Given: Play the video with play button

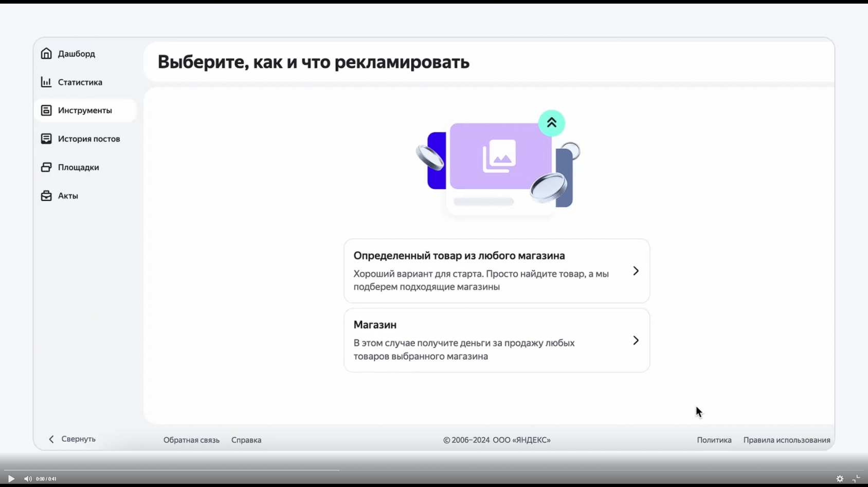Looking at the screenshot, I should click(x=11, y=479).
